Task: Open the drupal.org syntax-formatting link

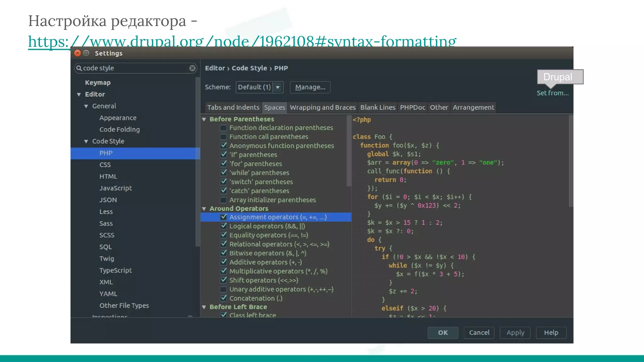Action: pos(242,41)
